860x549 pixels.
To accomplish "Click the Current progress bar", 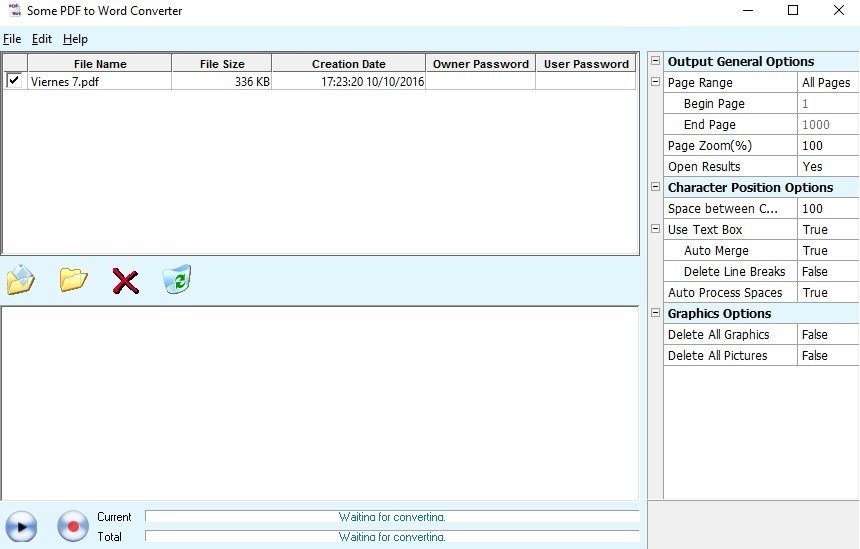I will (x=392, y=517).
